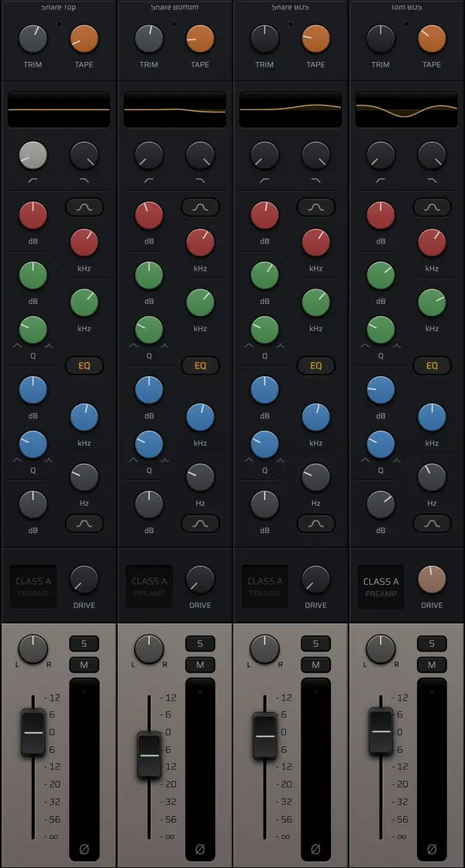Click blue Q knob on Snare Bottom
This screenshot has height=868, width=465.
point(149,444)
